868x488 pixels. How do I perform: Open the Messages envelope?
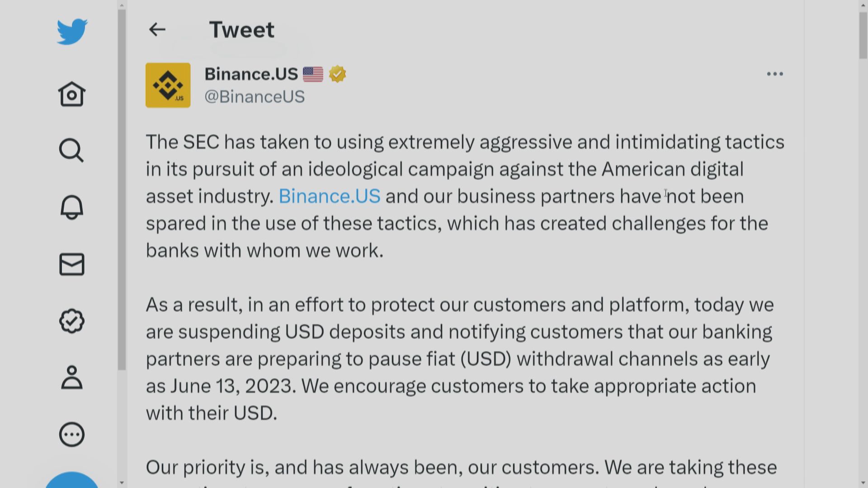72,264
